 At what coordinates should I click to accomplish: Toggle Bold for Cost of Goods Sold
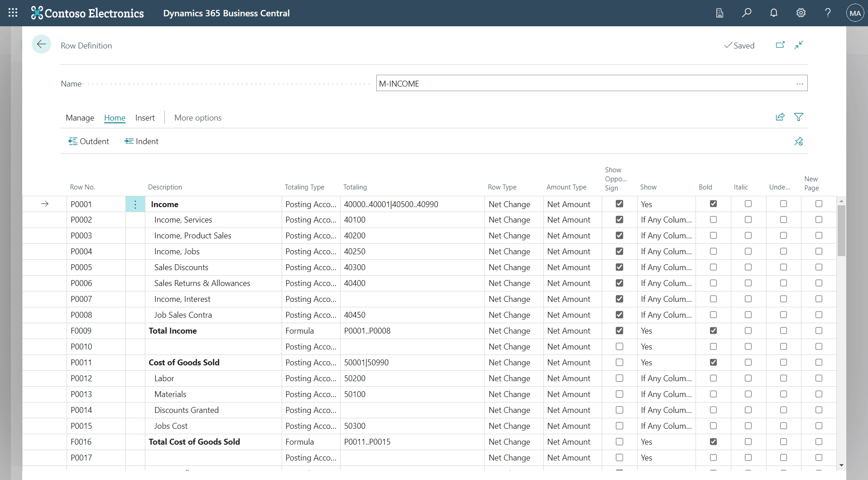tap(713, 363)
